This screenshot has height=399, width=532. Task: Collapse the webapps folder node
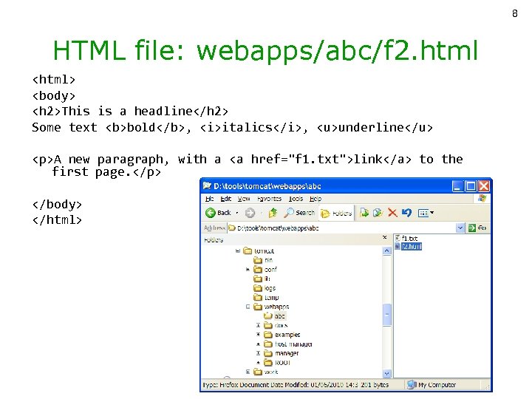pyautogui.click(x=248, y=307)
